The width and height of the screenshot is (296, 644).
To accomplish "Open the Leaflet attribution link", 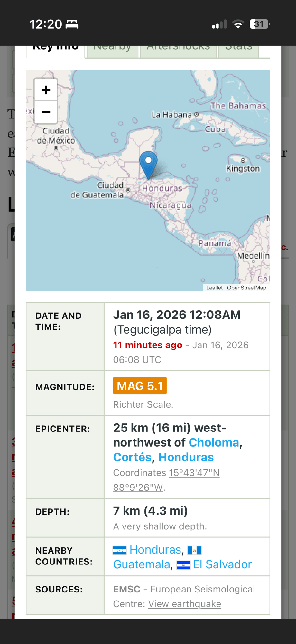I will coord(214,288).
